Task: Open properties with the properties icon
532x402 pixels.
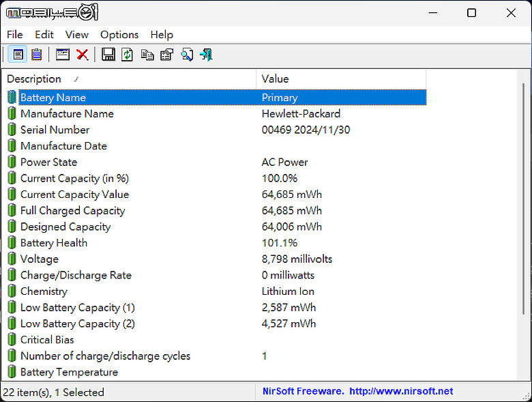Action: tap(166, 55)
